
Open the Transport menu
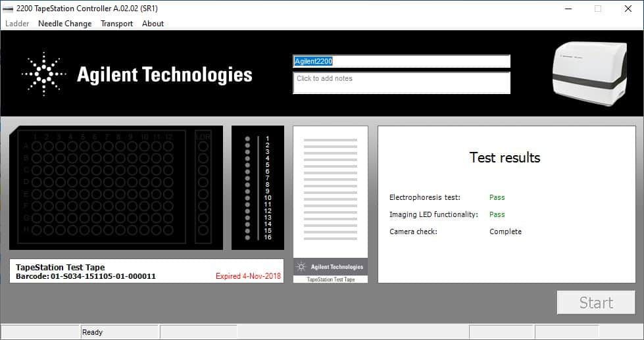[116, 24]
